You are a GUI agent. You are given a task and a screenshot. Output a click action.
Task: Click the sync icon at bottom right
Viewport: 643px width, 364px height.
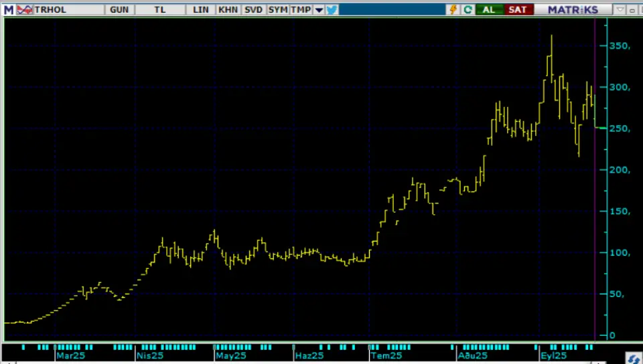[x=634, y=358]
